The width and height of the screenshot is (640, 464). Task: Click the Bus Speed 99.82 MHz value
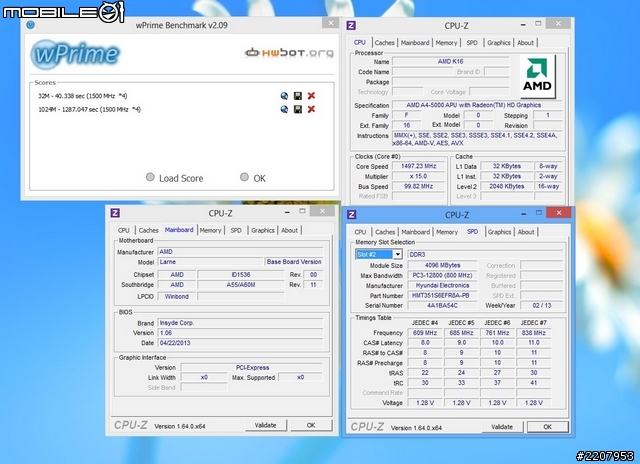(418, 186)
